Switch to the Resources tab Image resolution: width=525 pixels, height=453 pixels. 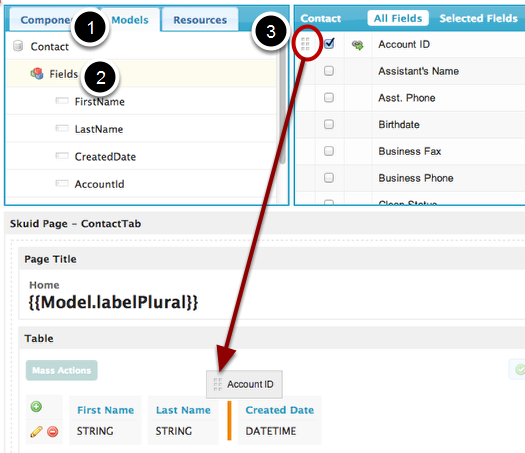tap(200, 20)
